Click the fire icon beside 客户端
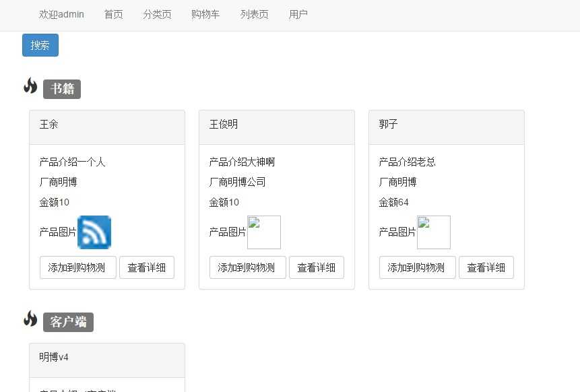Screen dimensions: 580x392 30,319
